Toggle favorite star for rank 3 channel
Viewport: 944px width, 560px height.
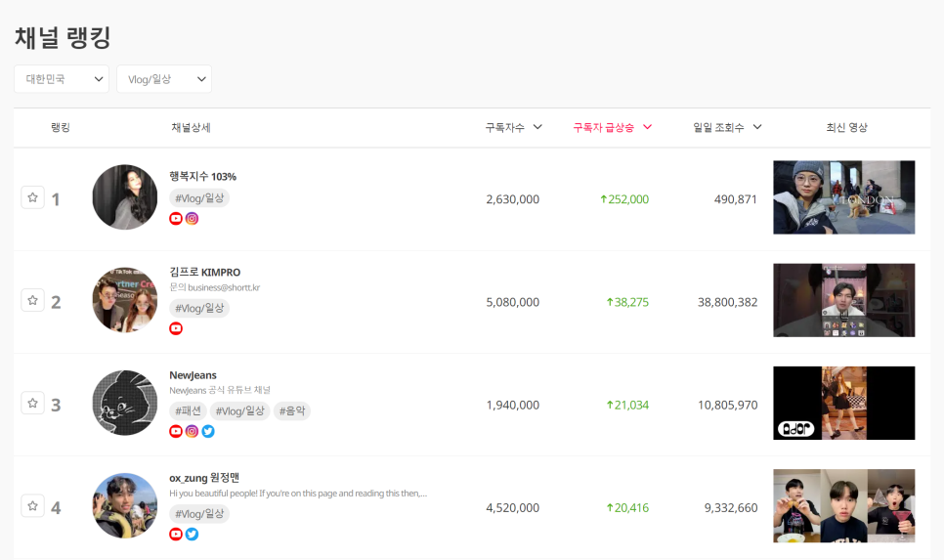(32, 403)
